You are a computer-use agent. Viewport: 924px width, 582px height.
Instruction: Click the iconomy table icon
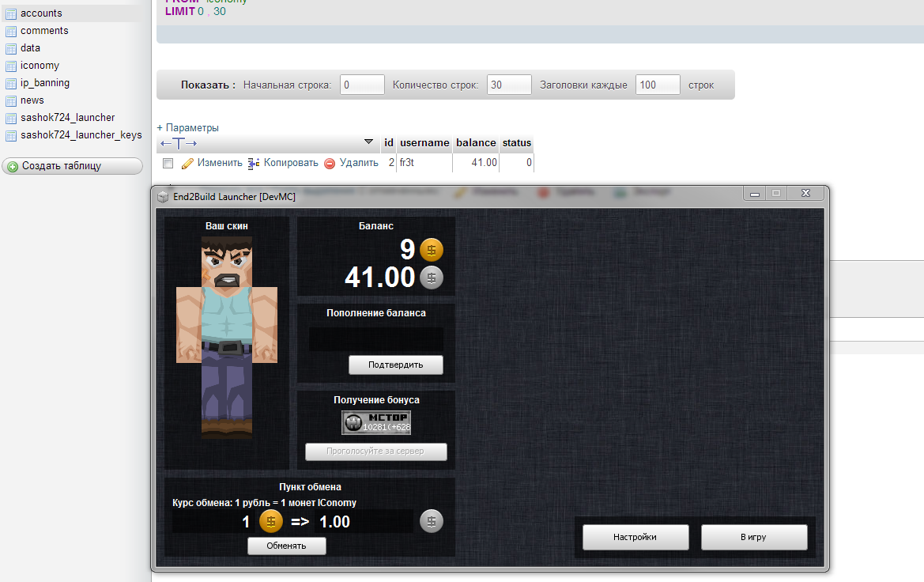10,66
